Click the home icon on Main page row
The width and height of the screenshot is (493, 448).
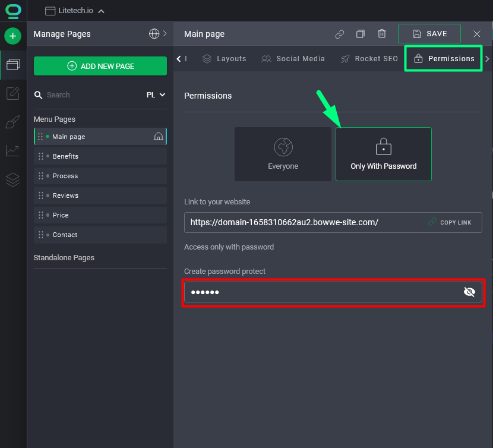coord(159,136)
